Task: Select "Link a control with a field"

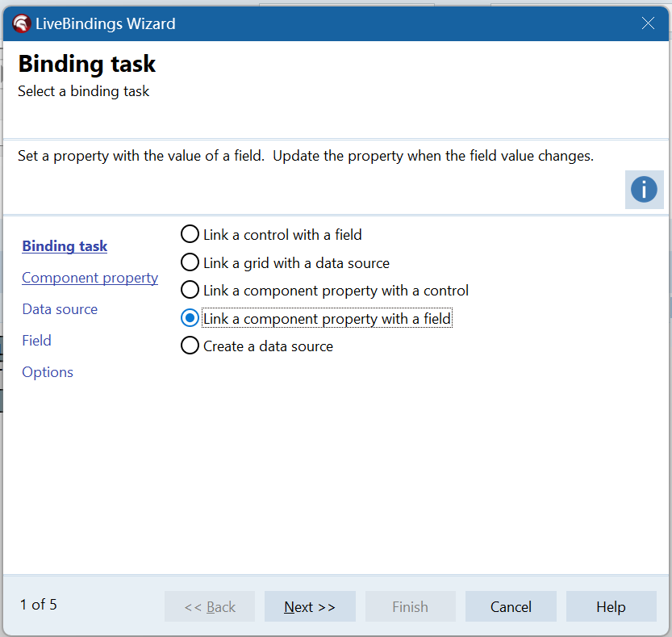Action: [x=190, y=235]
